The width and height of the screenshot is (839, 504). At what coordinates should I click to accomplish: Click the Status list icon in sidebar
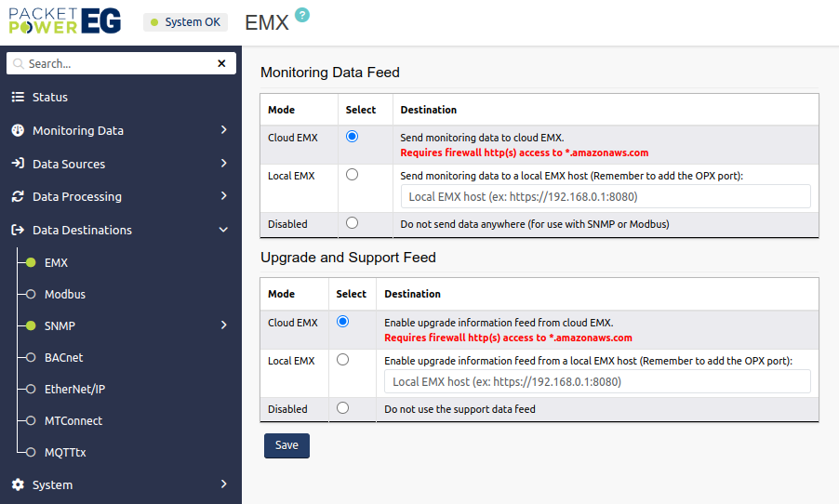coord(18,97)
